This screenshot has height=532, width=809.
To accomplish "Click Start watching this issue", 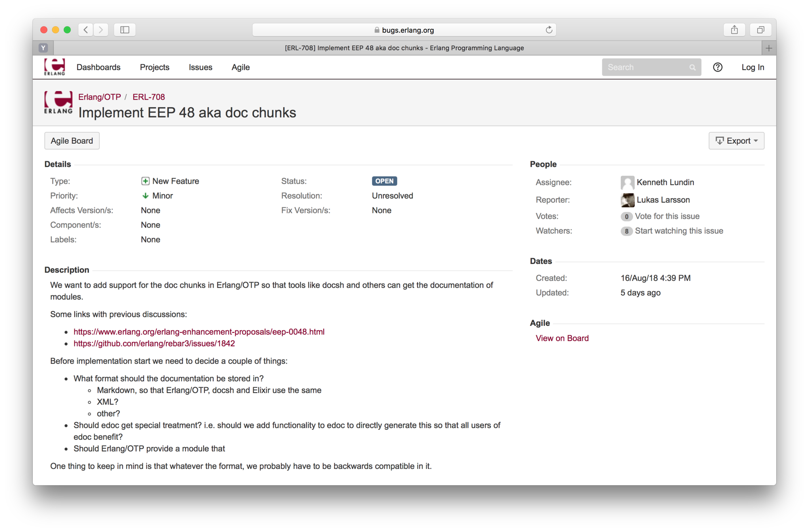I will [678, 231].
